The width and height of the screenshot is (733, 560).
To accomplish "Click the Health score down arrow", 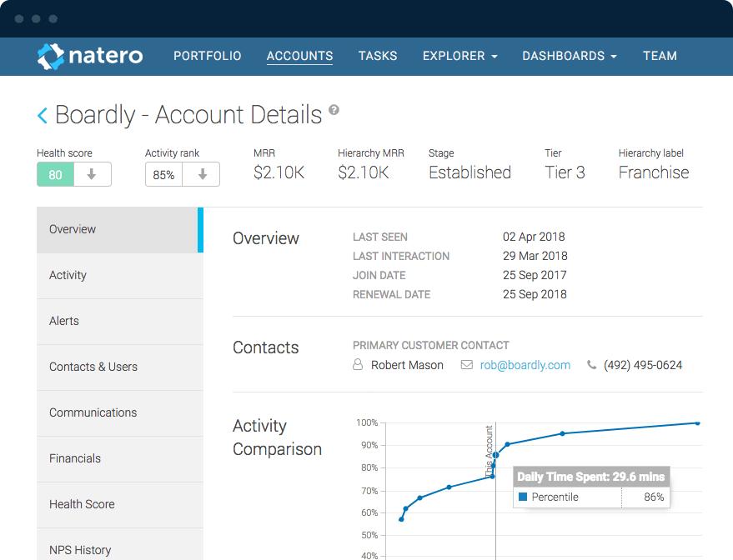I will 93,175.
